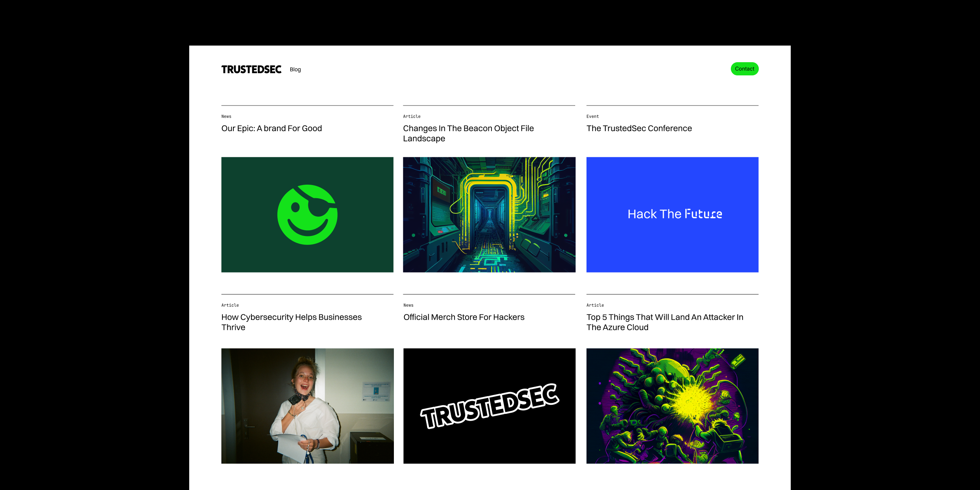Open 'Changes In The Beacon Object File Landscape'

point(468,133)
